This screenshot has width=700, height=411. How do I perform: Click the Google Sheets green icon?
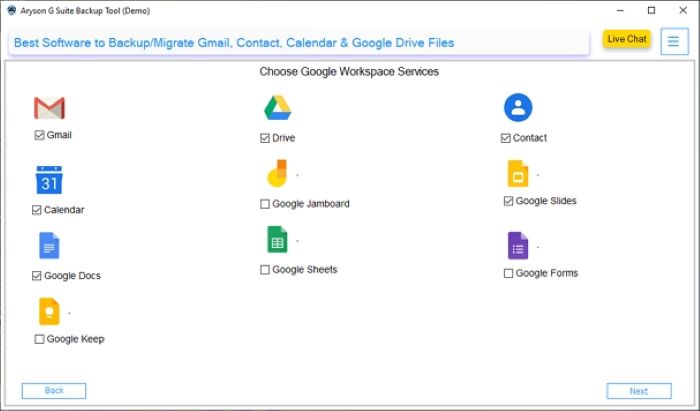point(277,240)
